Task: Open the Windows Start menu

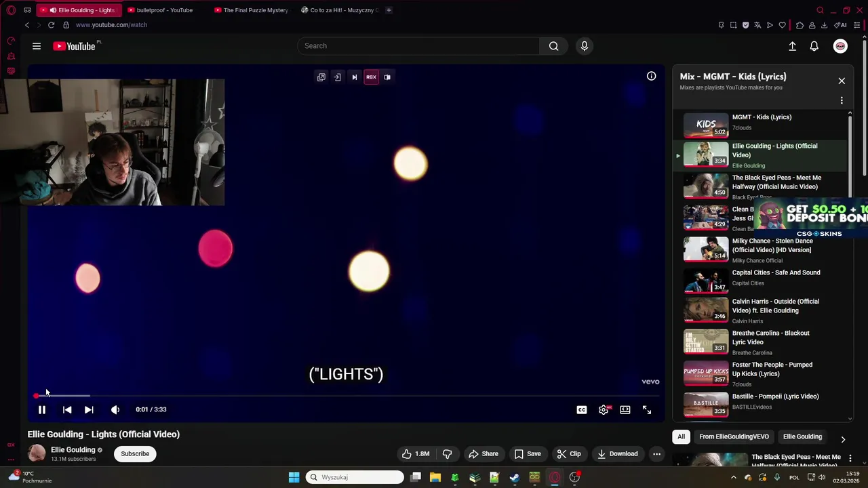Action: tap(294, 477)
